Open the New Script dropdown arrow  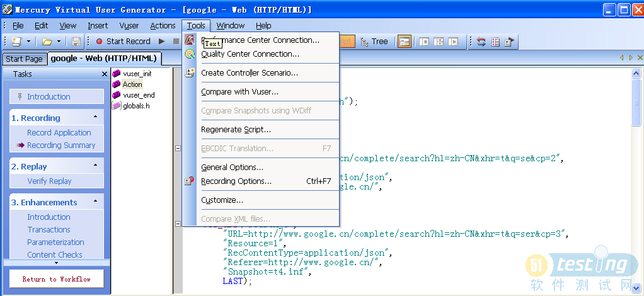coord(29,42)
